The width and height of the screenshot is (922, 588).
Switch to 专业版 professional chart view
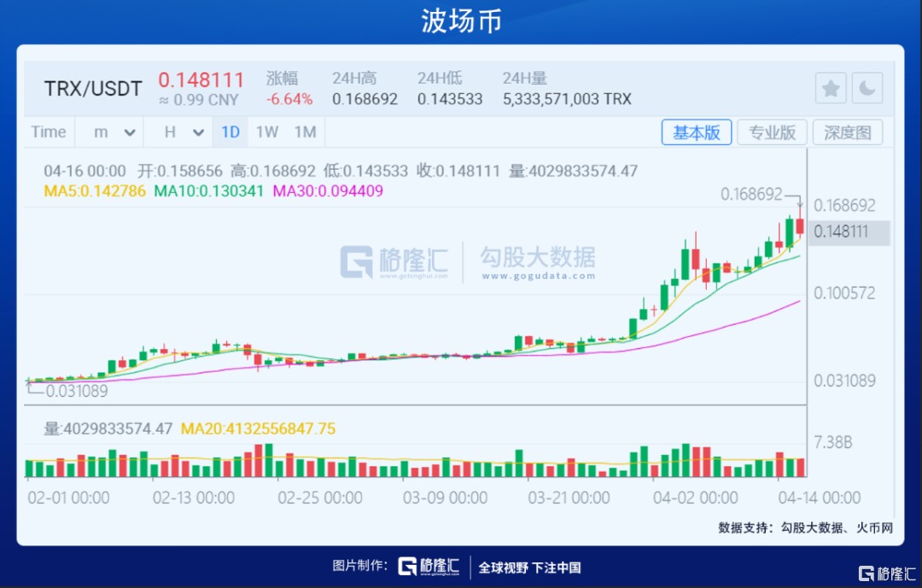[772, 132]
